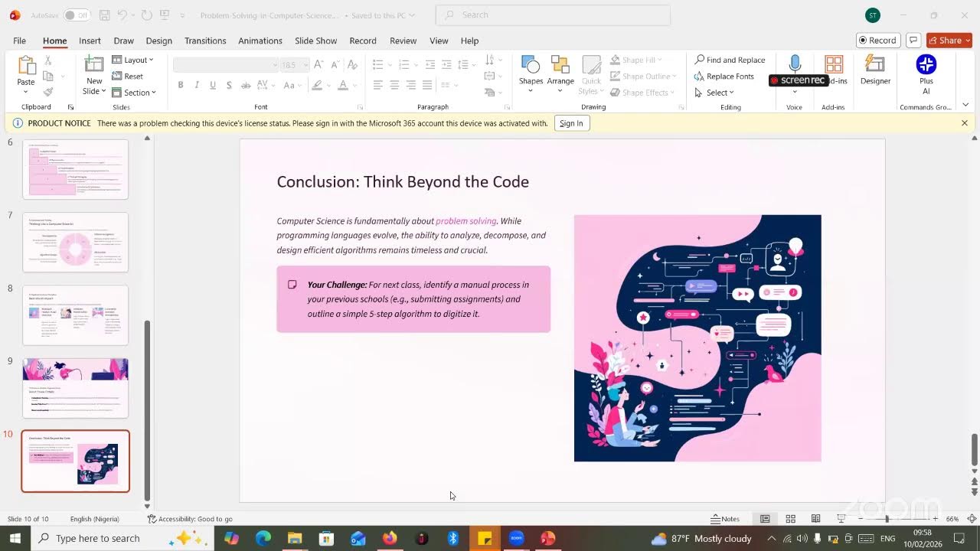
Task: Expand the Shape Fill dropdown
Action: (x=637, y=60)
